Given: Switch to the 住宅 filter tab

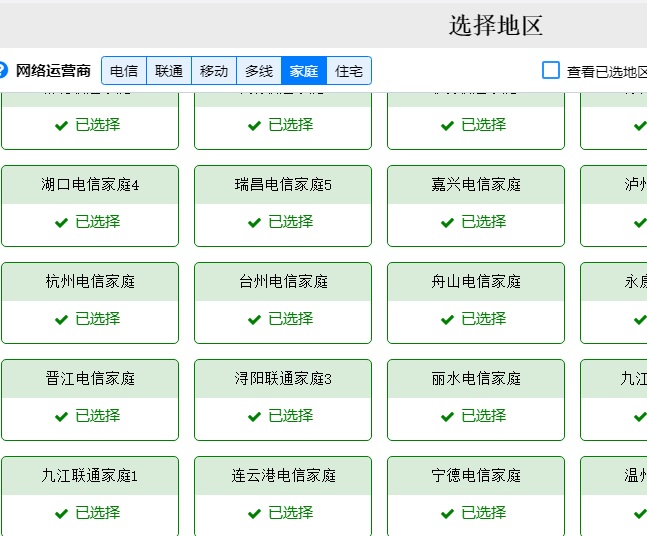Looking at the screenshot, I should point(349,71).
